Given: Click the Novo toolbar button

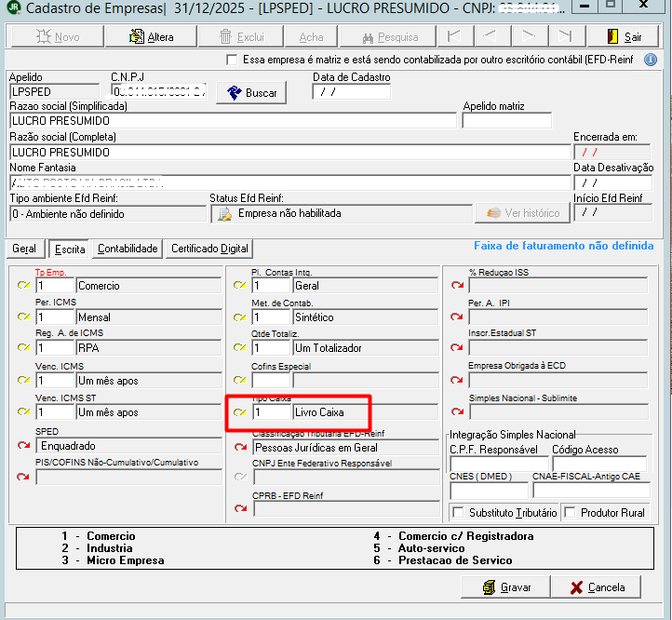Looking at the screenshot, I should coord(57,36).
